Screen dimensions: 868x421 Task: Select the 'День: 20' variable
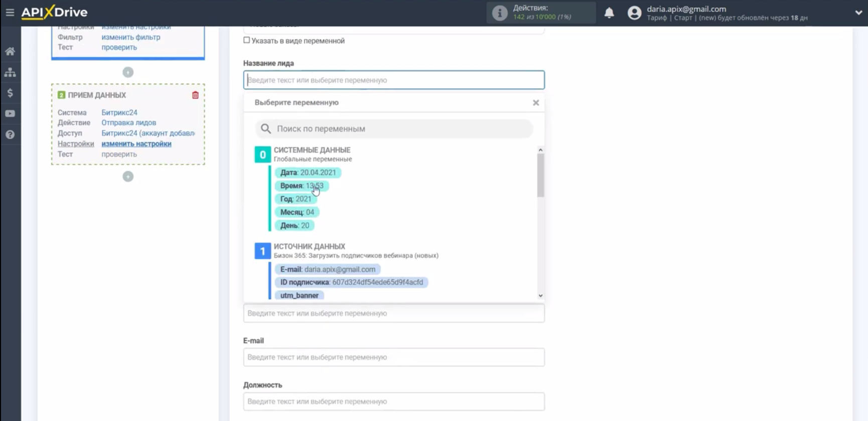pyautogui.click(x=295, y=226)
